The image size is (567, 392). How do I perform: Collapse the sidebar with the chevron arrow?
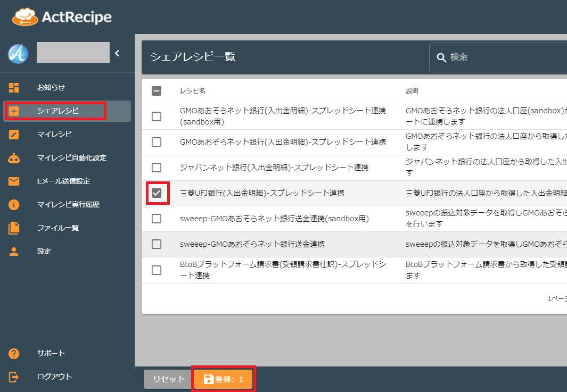click(x=117, y=53)
